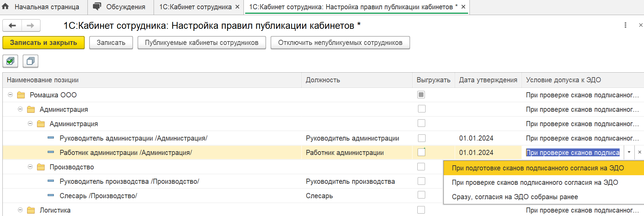Click the check all boxes icon
Screen dimensions: 644x216
10,61
